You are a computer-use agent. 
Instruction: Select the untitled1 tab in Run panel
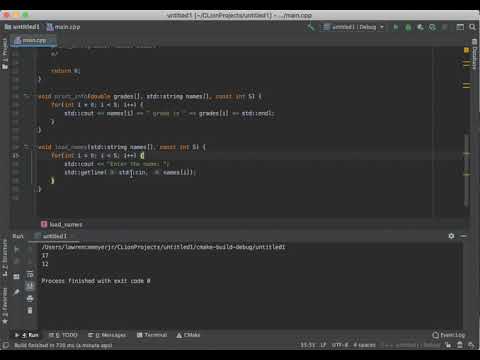(x=55, y=236)
